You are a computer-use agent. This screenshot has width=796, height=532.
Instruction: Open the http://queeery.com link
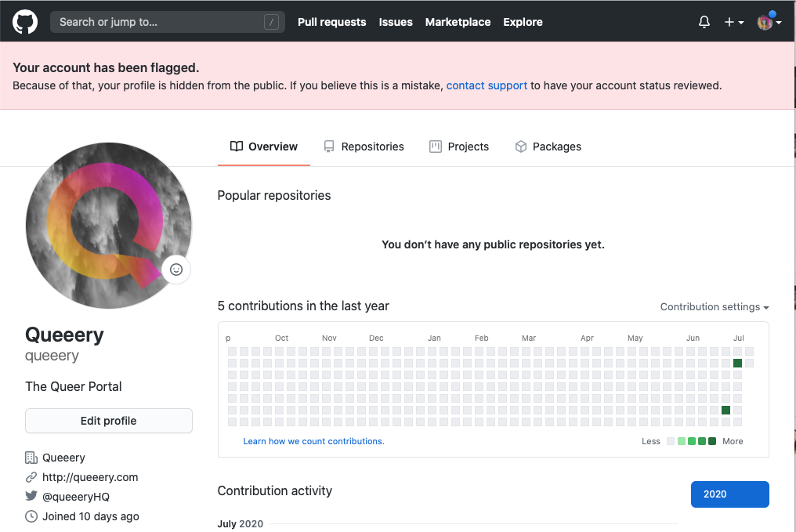point(90,477)
